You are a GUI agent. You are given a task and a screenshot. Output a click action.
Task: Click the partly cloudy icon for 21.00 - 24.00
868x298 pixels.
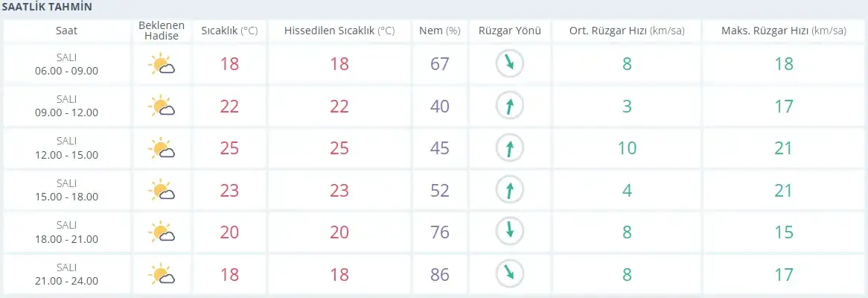161,275
